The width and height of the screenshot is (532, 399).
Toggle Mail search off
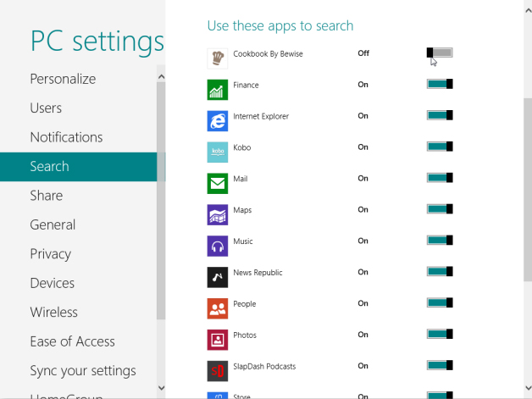click(440, 177)
